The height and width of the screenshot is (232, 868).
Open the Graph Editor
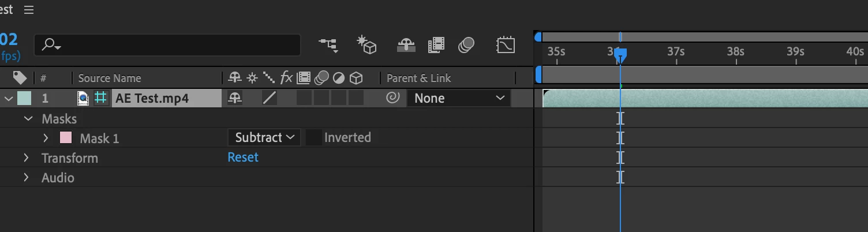506,45
